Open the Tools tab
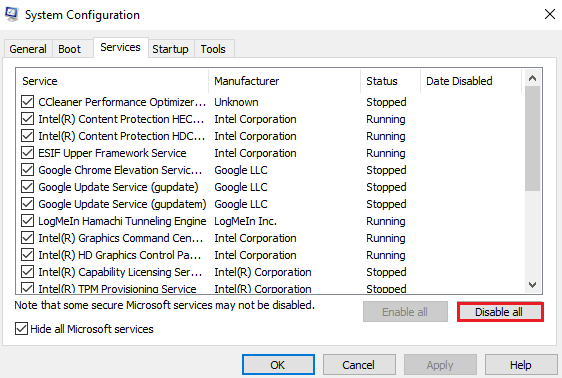 pyautogui.click(x=213, y=49)
